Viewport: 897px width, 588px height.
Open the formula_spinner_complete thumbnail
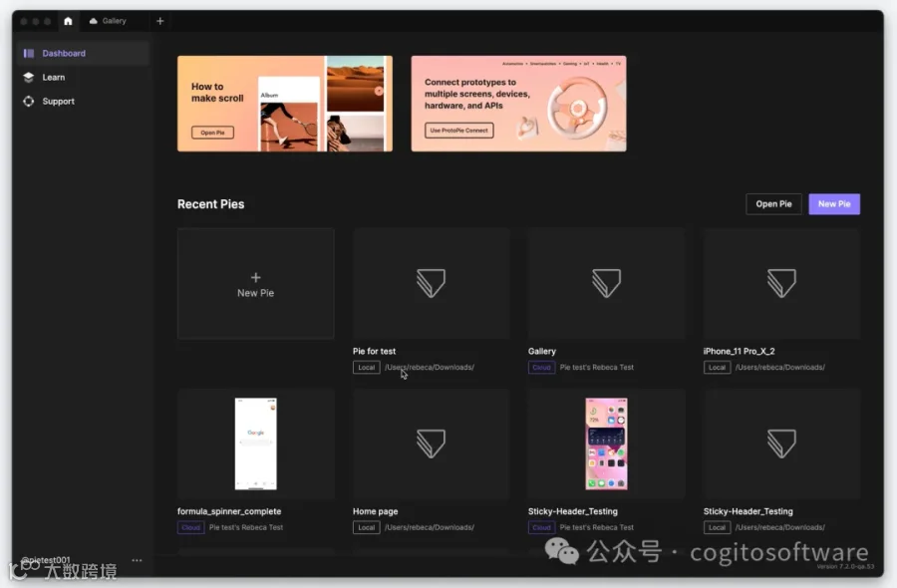pyautogui.click(x=256, y=443)
